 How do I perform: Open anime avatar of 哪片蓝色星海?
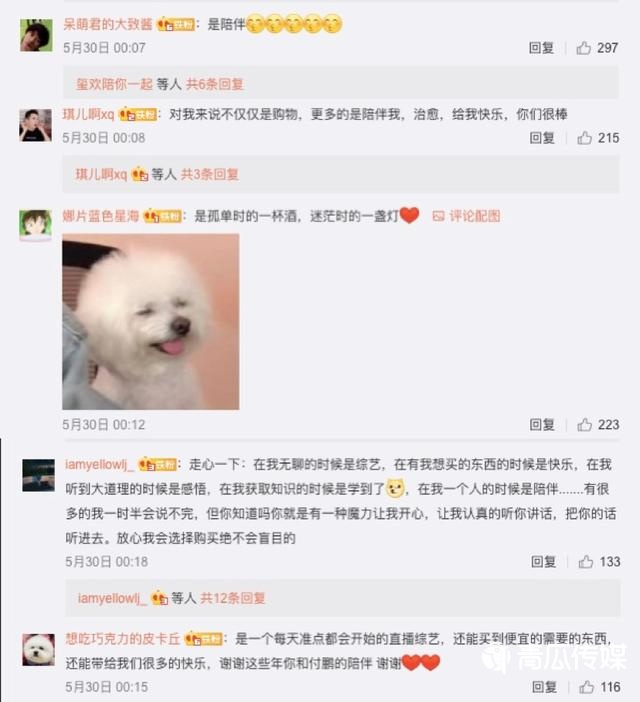(35, 226)
